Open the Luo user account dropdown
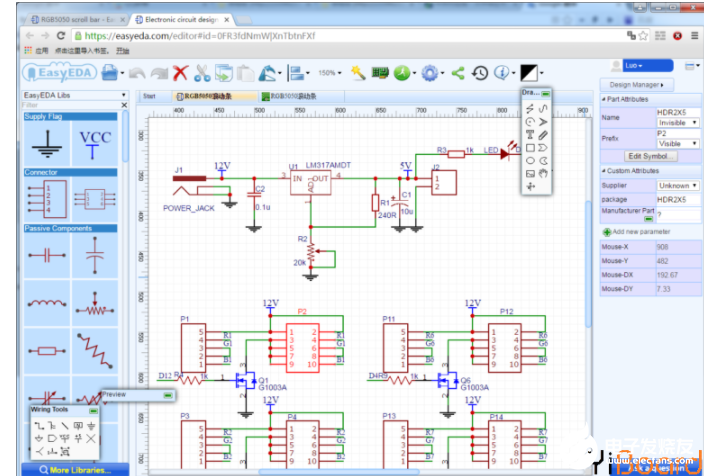Viewport: 704px width, 476px height. (647, 66)
